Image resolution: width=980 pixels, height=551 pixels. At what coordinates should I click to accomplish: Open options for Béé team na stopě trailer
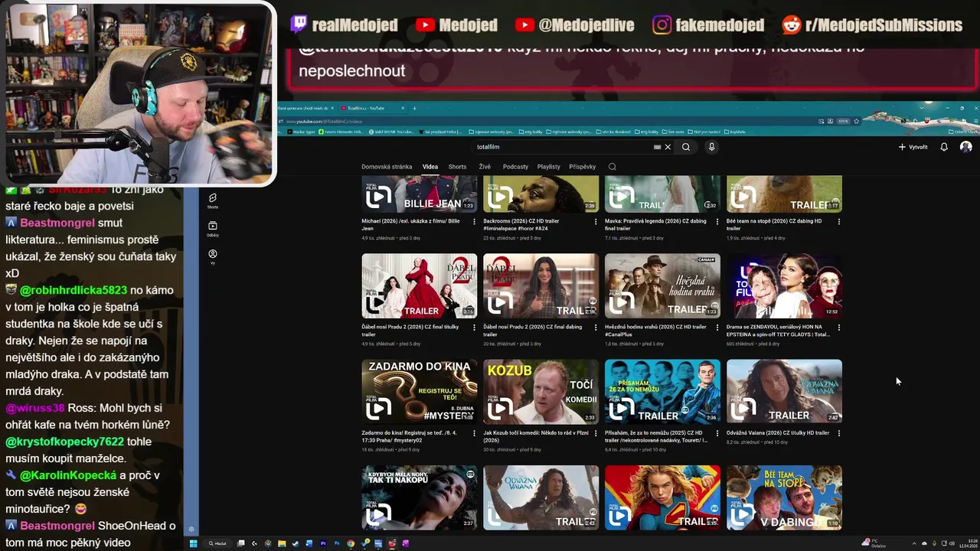coord(839,221)
